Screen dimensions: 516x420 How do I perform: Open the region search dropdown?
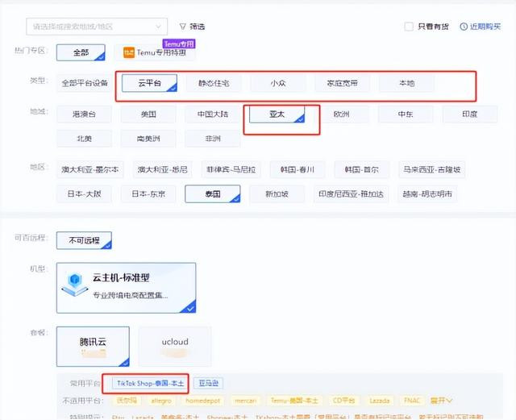click(x=97, y=27)
